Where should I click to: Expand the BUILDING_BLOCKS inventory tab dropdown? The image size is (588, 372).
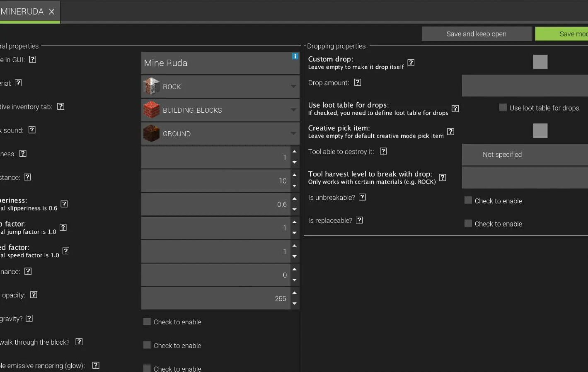point(220,110)
